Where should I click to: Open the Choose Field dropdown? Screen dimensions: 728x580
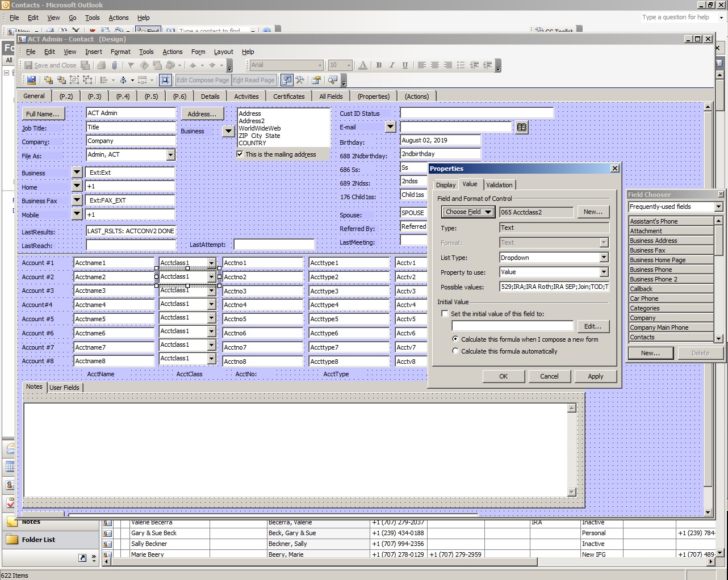(x=468, y=212)
